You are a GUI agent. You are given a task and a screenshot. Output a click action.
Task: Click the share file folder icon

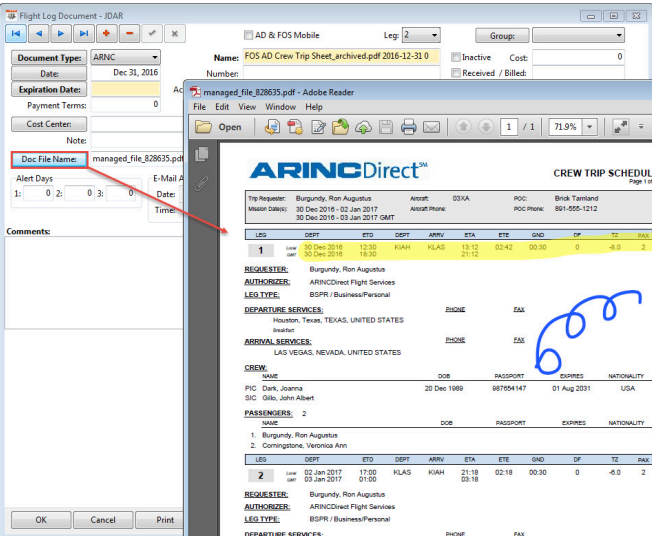coord(341,127)
